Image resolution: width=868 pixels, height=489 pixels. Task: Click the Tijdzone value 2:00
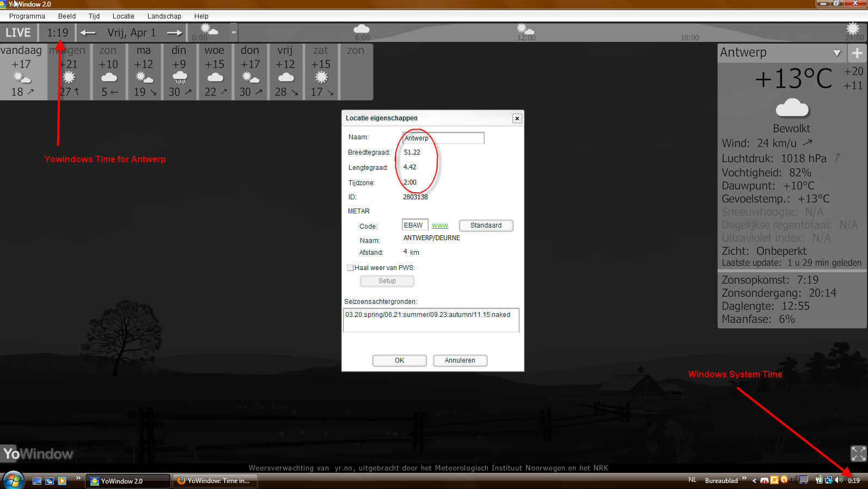409,182
